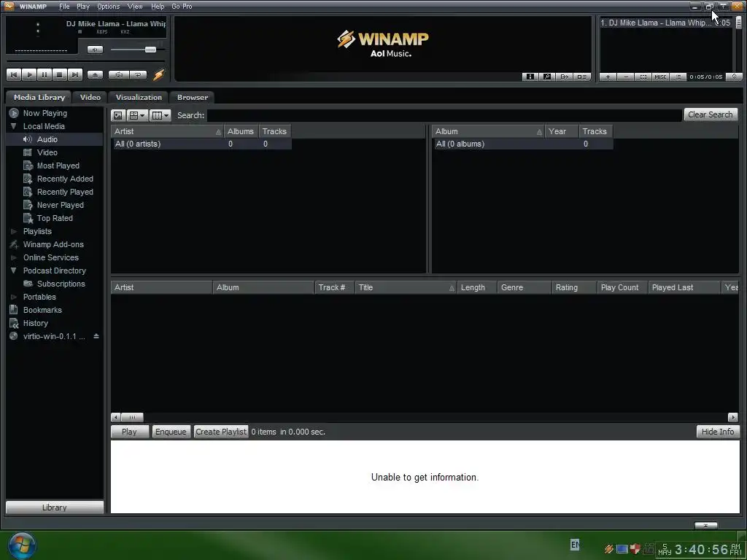Toggle shuffle mode in the player

(119, 75)
